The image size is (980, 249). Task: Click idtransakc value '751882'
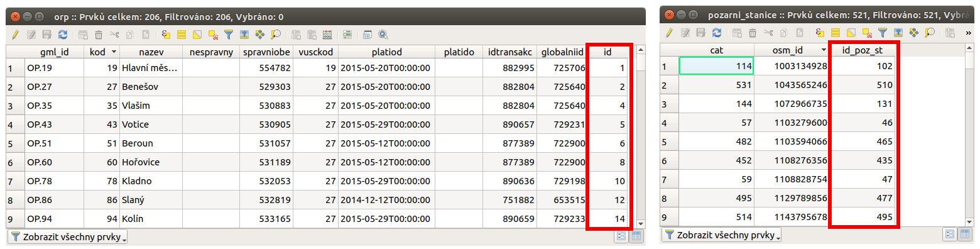[x=510, y=200]
